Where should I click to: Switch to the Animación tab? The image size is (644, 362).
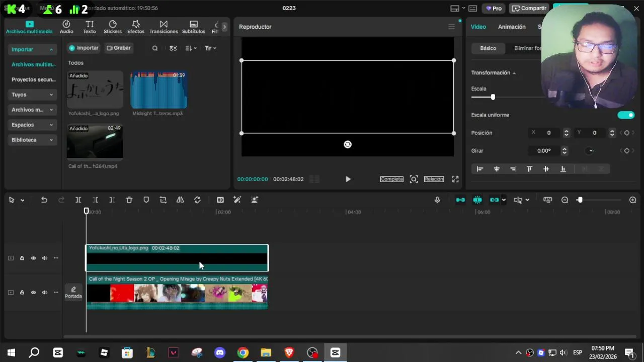click(512, 27)
